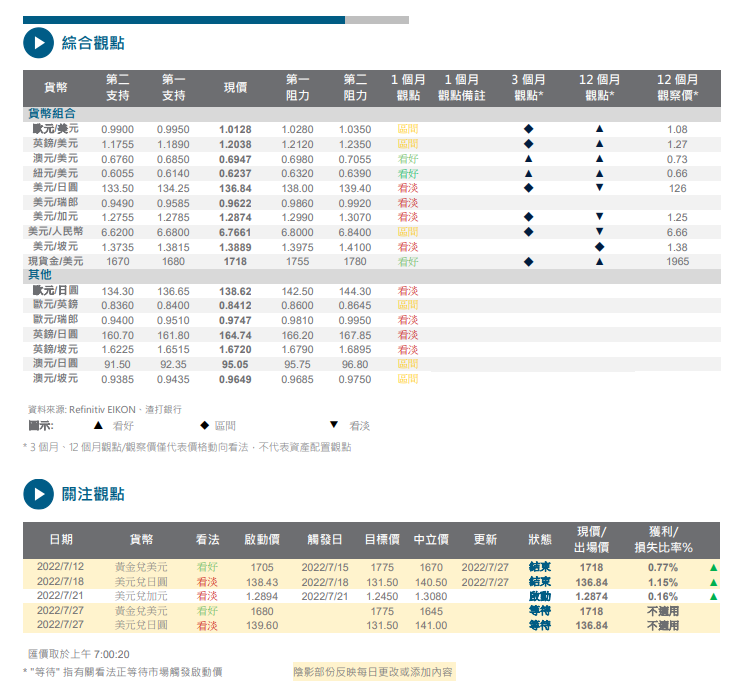Select the down triangle legend icon for 看淡
Viewport: 733px width, 695px height.
click(334, 425)
